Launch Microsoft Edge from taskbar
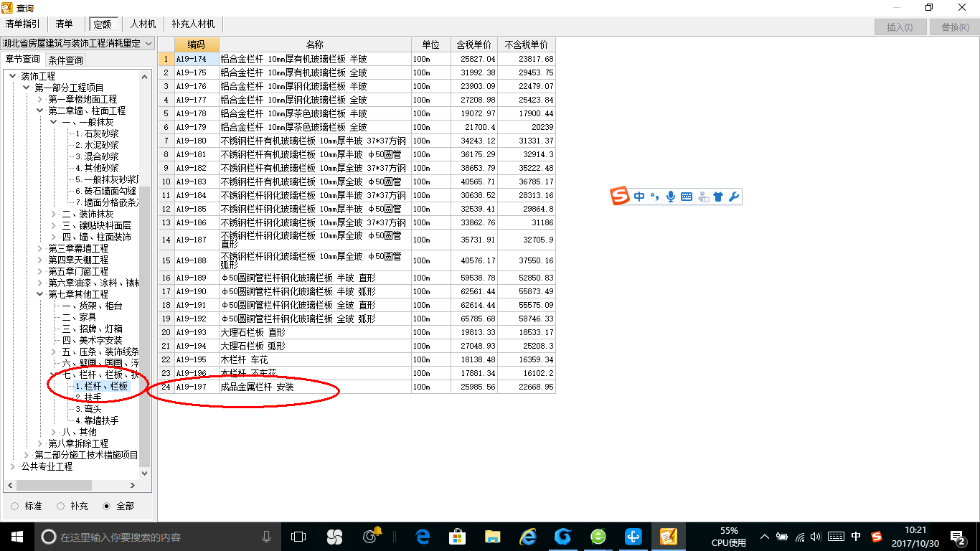Viewport: 980px width, 551px height. (x=423, y=537)
